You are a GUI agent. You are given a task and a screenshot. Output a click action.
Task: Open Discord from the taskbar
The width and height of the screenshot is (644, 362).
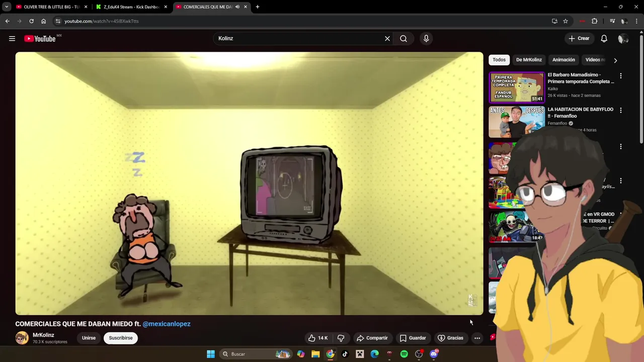click(434, 354)
